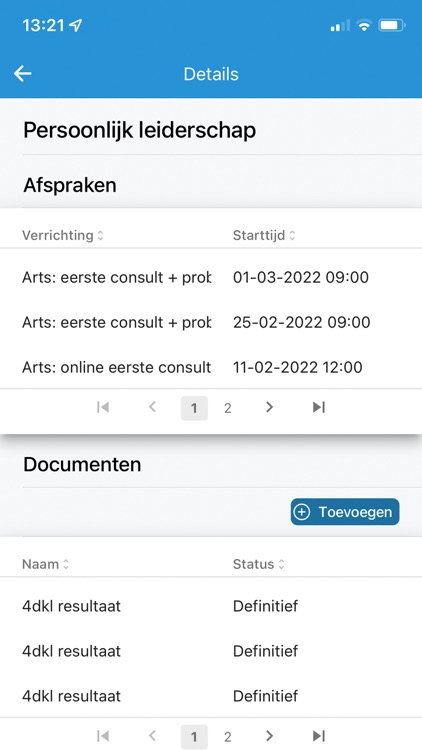Jump to first page of Documenten table
Viewport: 422px width, 750px height.
click(x=103, y=736)
